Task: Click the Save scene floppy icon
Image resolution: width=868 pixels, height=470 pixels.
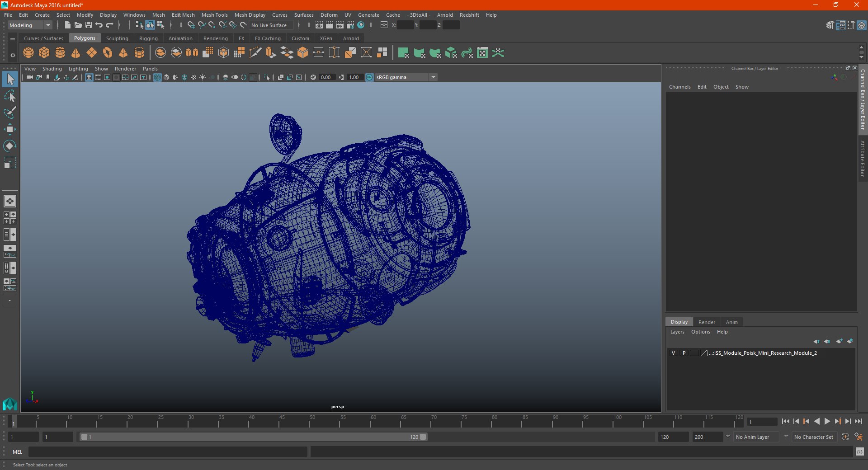Action: point(89,25)
